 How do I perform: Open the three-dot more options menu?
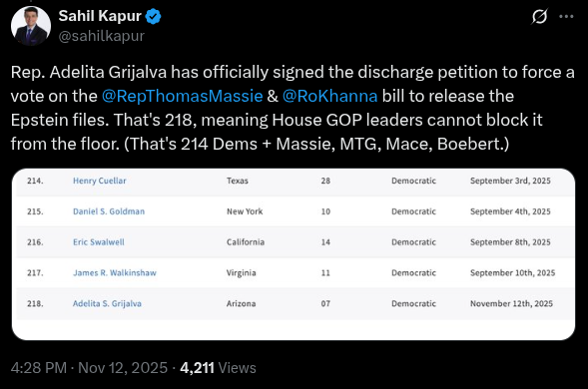pyautogui.click(x=566, y=17)
